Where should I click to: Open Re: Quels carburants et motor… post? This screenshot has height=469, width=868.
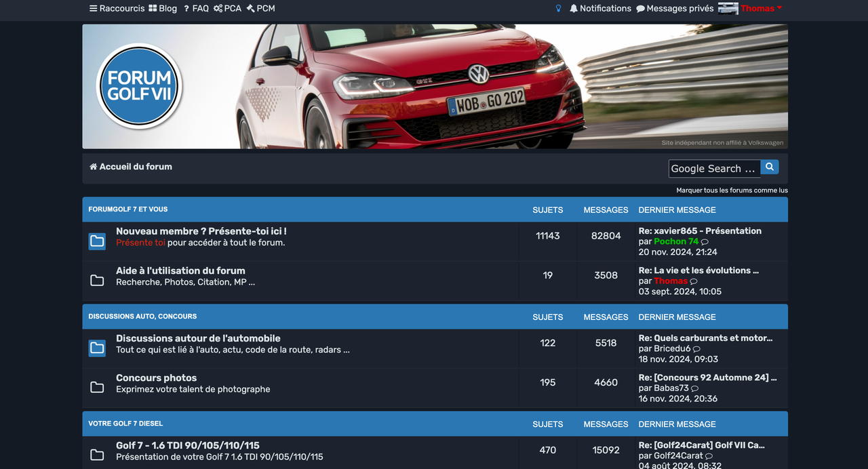coord(706,338)
